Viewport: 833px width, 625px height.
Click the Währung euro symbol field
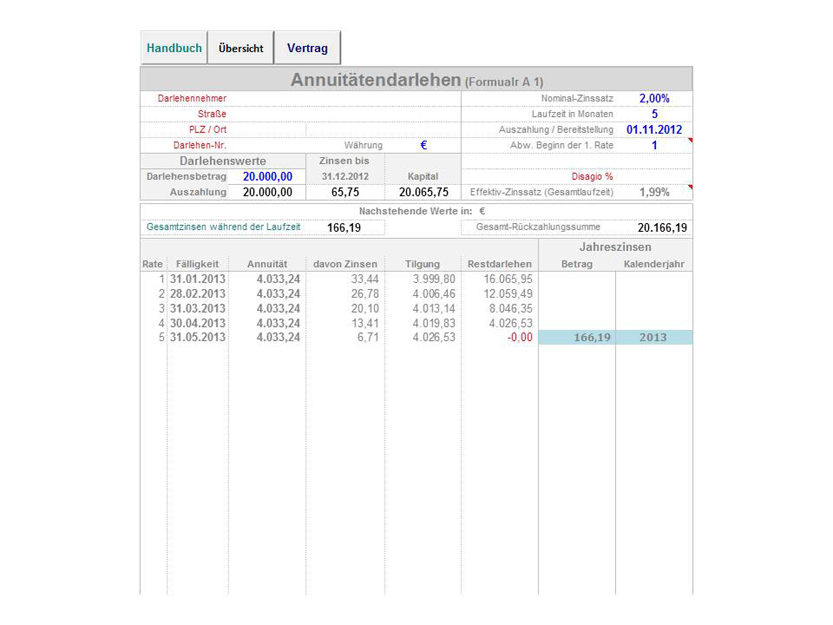click(423, 146)
